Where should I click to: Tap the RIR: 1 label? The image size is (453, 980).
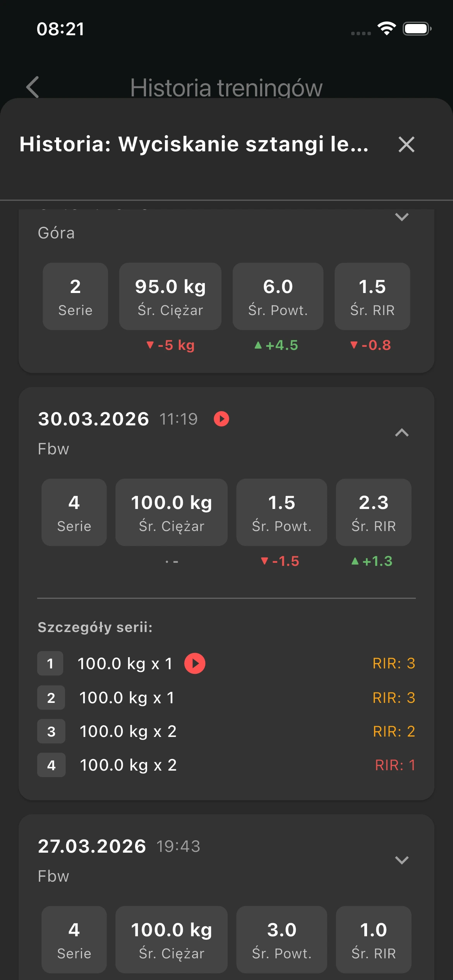click(395, 765)
